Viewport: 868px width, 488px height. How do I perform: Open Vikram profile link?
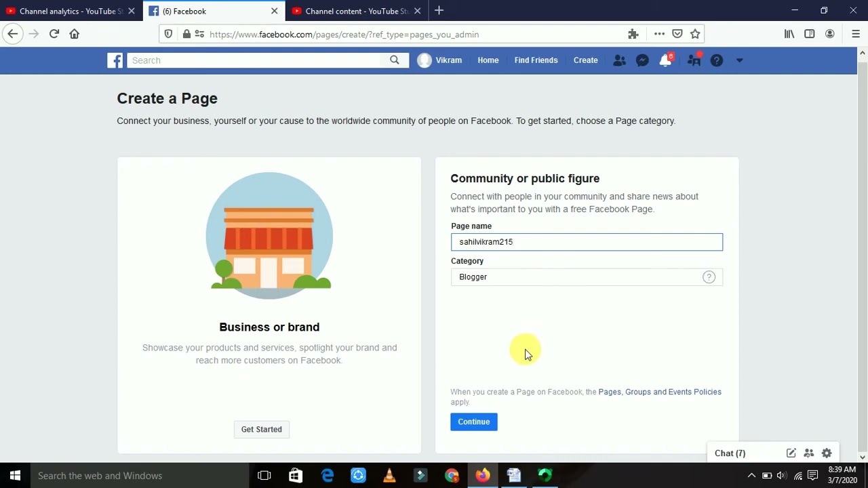pos(440,60)
